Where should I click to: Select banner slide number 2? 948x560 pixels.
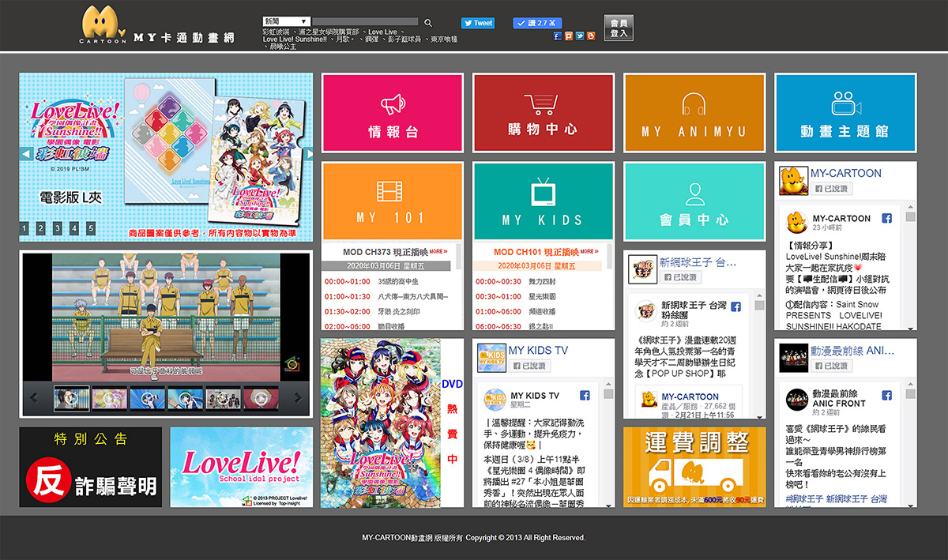pyautogui.click(x=41, y=228)
